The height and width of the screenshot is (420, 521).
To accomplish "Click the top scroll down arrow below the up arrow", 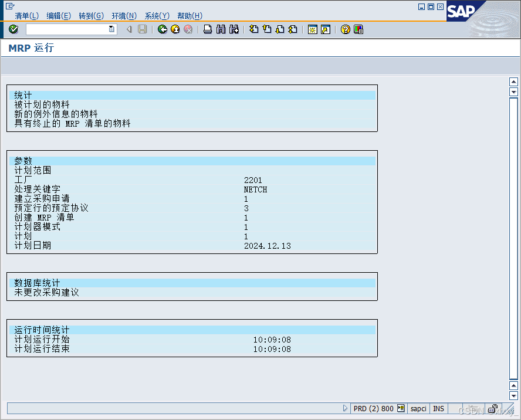I will (514, 92).
